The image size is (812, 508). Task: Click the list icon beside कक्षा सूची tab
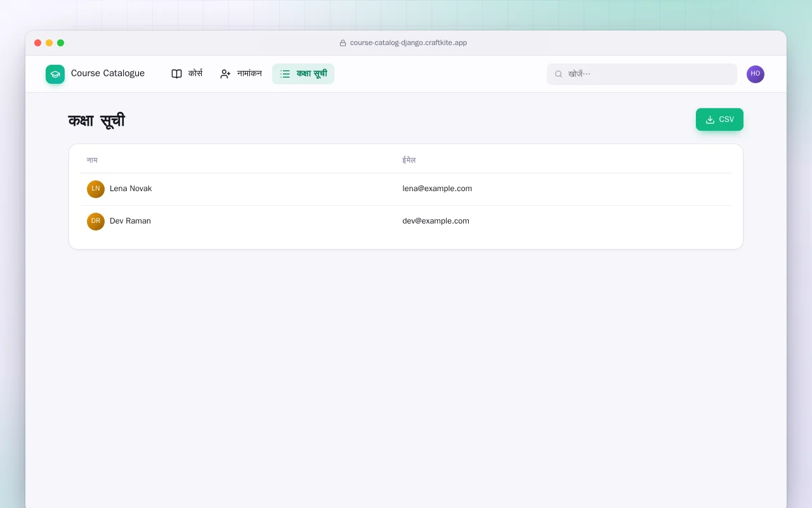click(285, 74)
